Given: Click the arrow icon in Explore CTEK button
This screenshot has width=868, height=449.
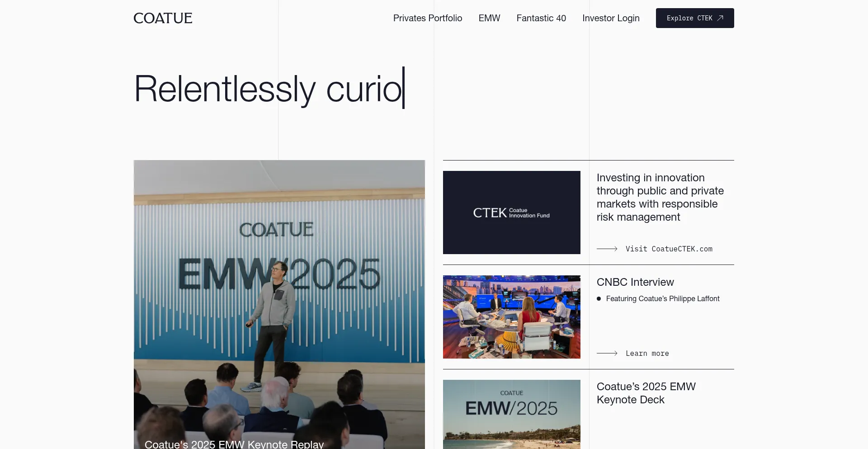Looking at the screenshot, I should click(x=720, y=18).
